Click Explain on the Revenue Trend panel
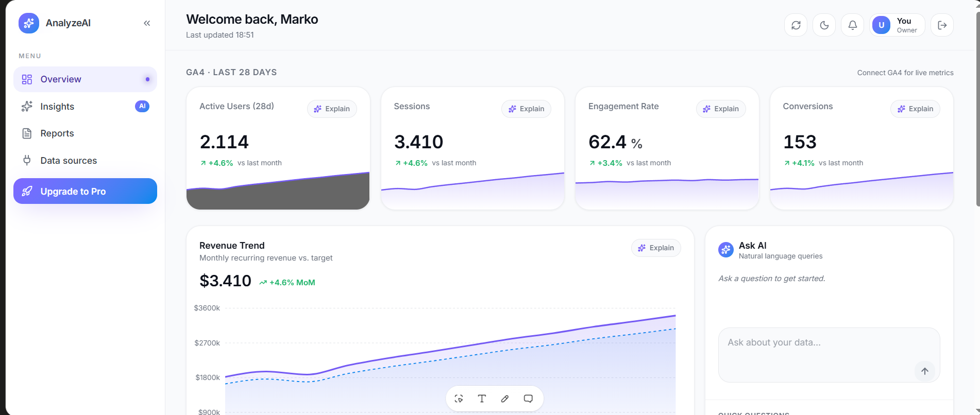The image size is (980, 415). (x=656, y=248)
